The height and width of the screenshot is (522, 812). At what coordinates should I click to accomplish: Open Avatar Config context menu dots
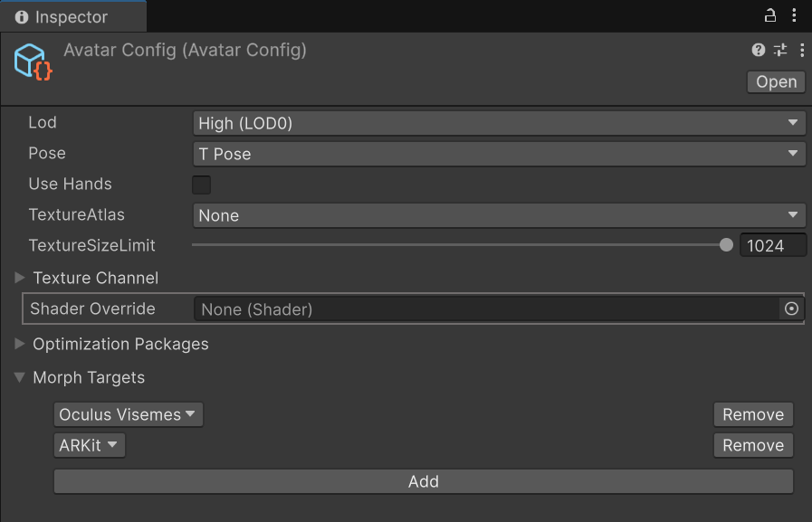click(801, 51)
